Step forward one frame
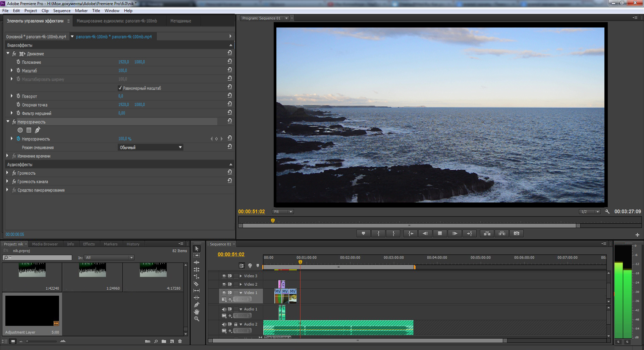Screen dimensions: 644x350 [454, 233]
